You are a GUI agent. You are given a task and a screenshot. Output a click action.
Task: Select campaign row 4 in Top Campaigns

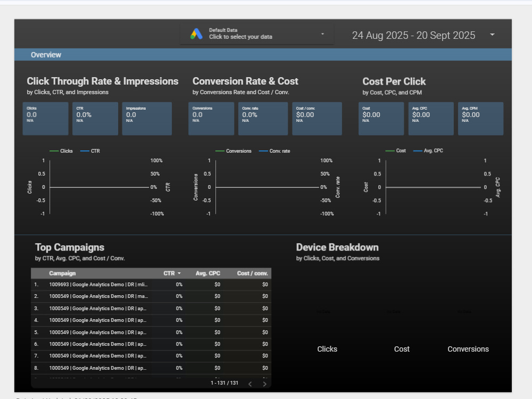click(151, 320)
